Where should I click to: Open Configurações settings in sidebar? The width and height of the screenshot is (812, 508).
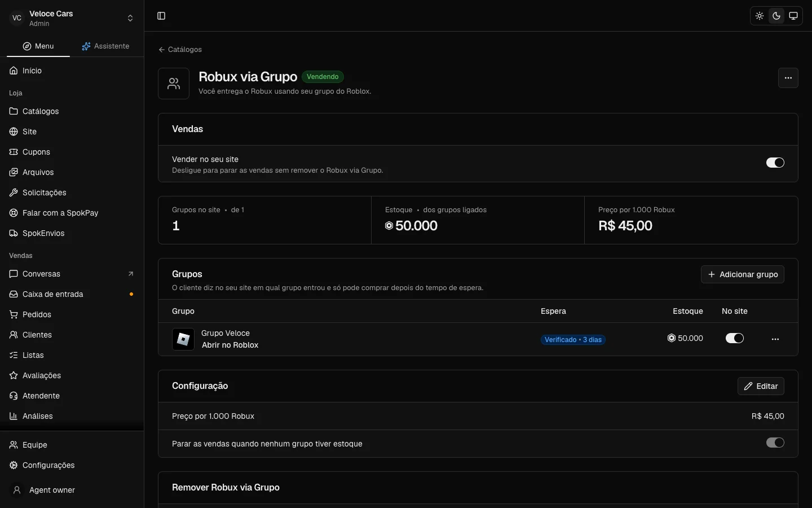coord(72,465)
